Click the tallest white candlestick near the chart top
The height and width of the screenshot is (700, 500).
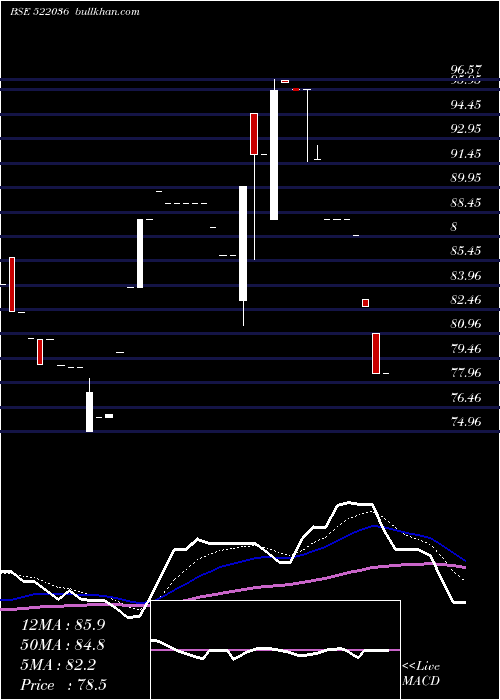point(274,154)
